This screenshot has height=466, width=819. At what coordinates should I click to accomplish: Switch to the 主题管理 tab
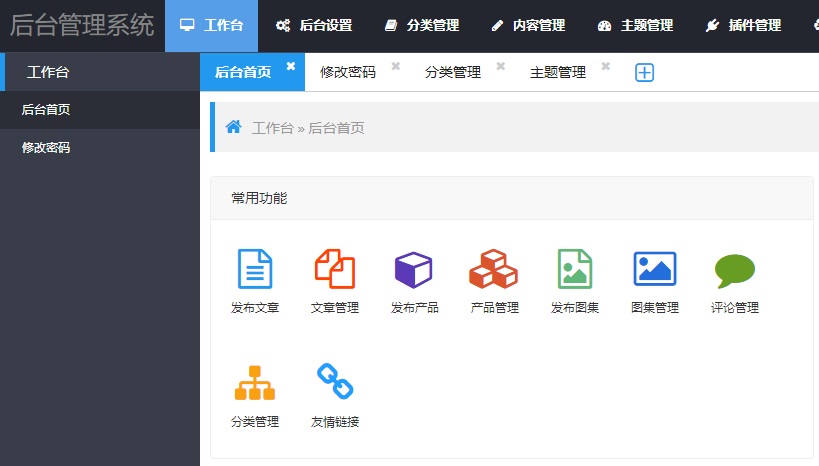click(558, 72)
